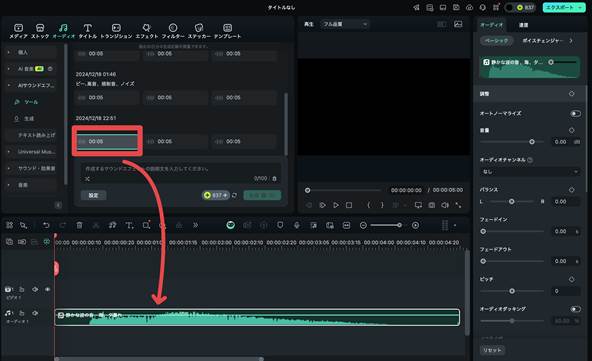This screenshot has height=361, width=592.
Task: Delete clip with trash icon in timeline toolbar
Action: tap(79, 225)
